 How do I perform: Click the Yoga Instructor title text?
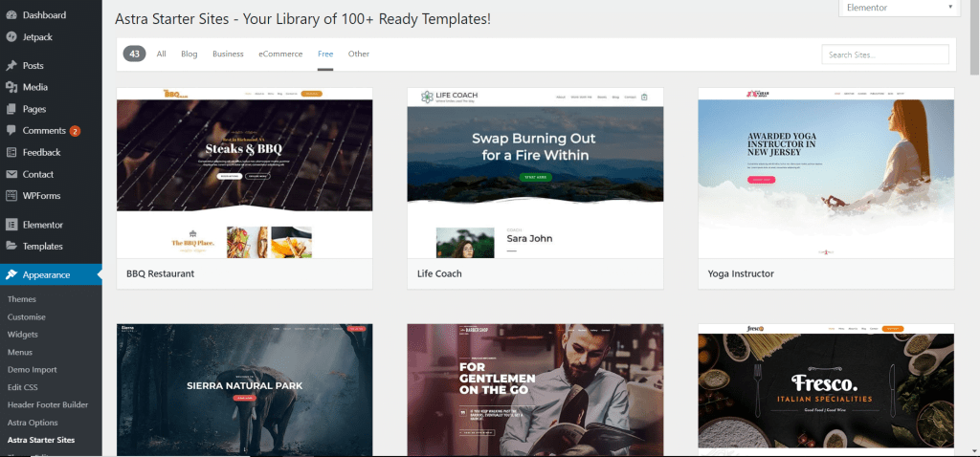741,273
